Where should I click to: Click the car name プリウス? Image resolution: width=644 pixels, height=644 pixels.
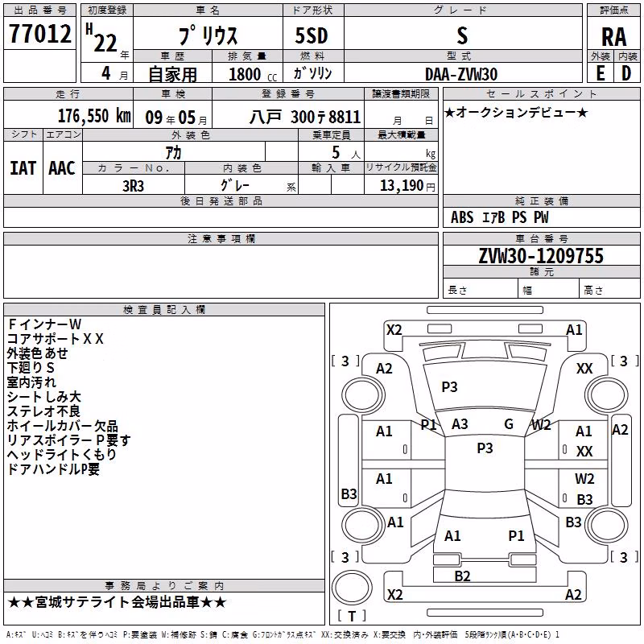point(208,35)
